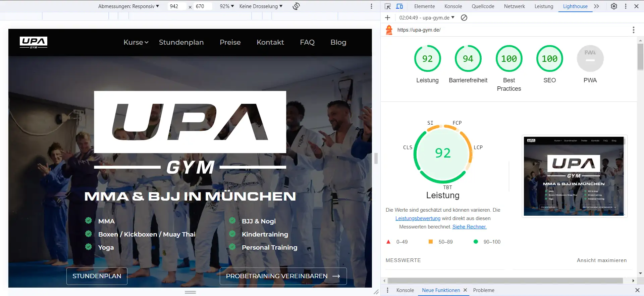The width and height of the screenshot is (644, 296).
Task: Activate the inspect element picker icon
Action: tap(388, 6)
